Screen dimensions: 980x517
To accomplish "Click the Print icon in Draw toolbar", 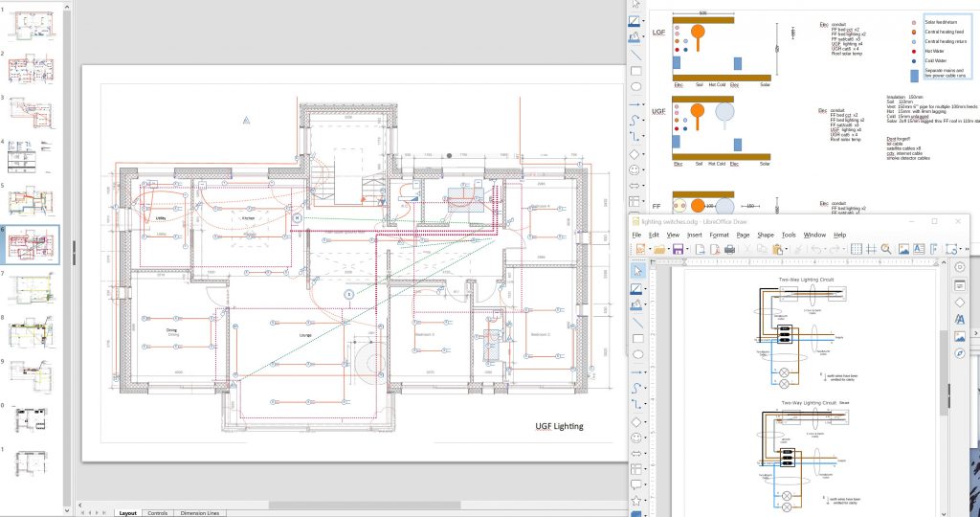I will point(729,249).
